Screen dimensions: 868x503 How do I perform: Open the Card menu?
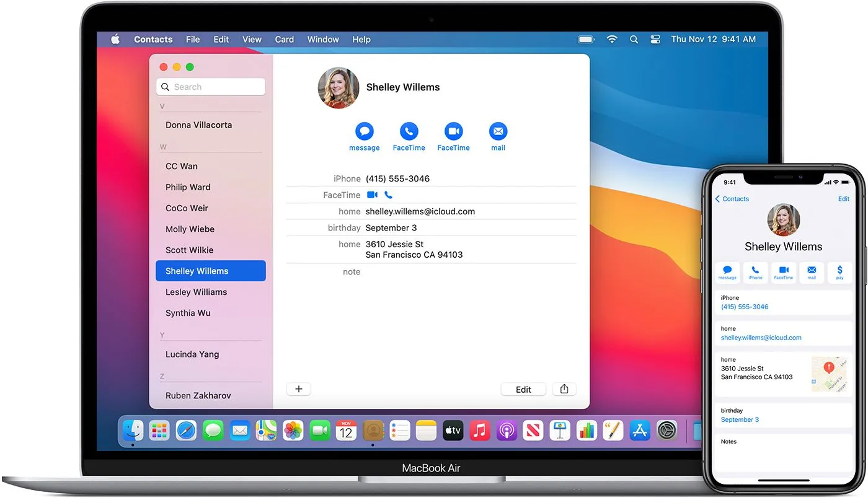pyautogui.click(x=284, y=38)
